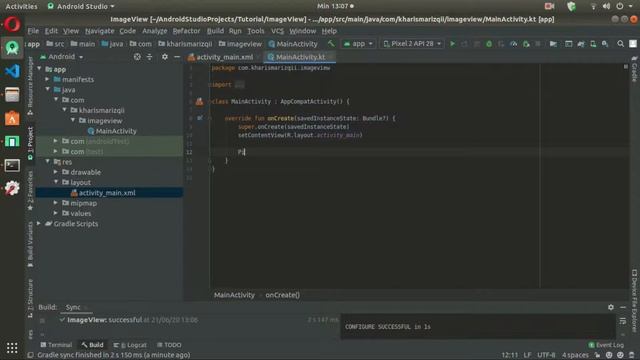This screenshot has height=360, width=640.
Task: Open Ubuntu Software from the dock
Action: coord(12,118)
